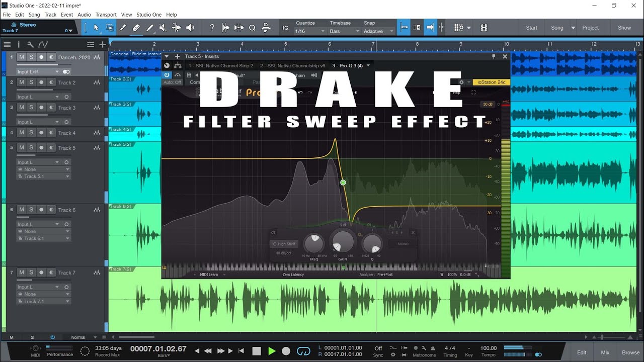Click the EQ band node on curve
This screenshot has height=362, width=644.
tap(343, 183)
